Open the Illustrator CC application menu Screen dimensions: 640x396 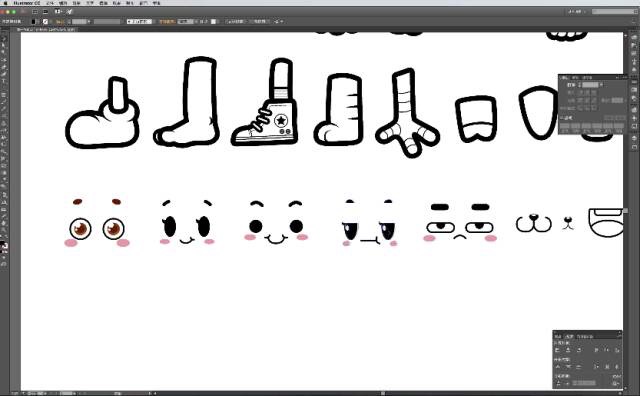pos(27,3)
